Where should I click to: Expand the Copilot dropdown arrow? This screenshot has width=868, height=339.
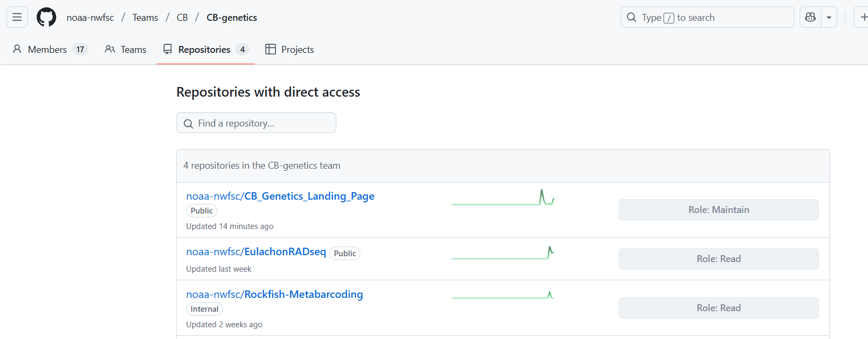click(x=829, y=17)
